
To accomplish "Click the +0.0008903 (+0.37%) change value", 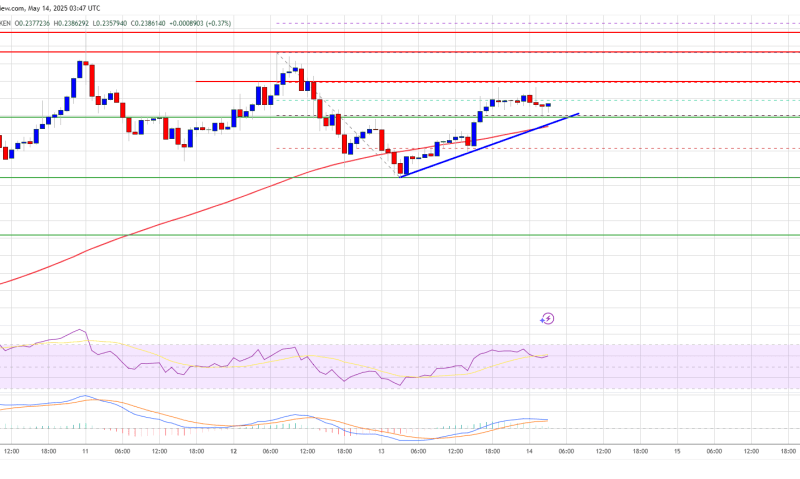I will pos(200,23).
